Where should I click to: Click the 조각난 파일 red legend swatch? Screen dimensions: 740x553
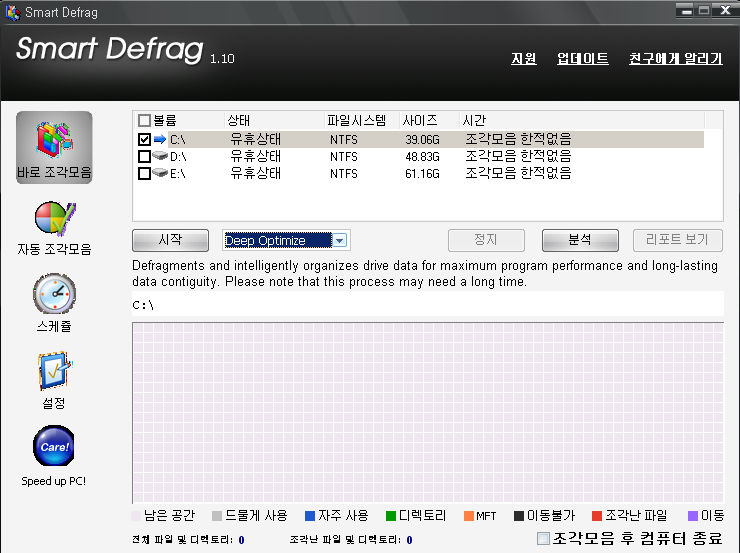tap(597, 516)
